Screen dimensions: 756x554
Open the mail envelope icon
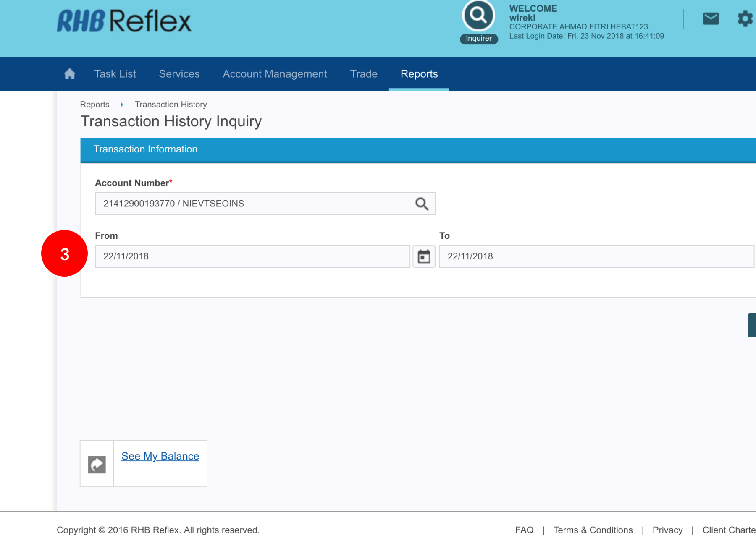click(711, 19)
